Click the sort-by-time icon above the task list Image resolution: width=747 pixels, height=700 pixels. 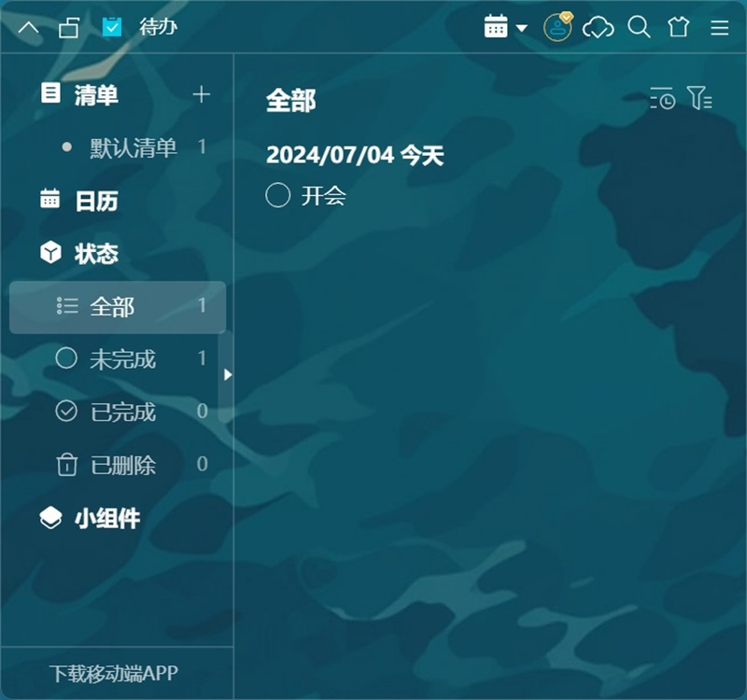tap(663, 99)
